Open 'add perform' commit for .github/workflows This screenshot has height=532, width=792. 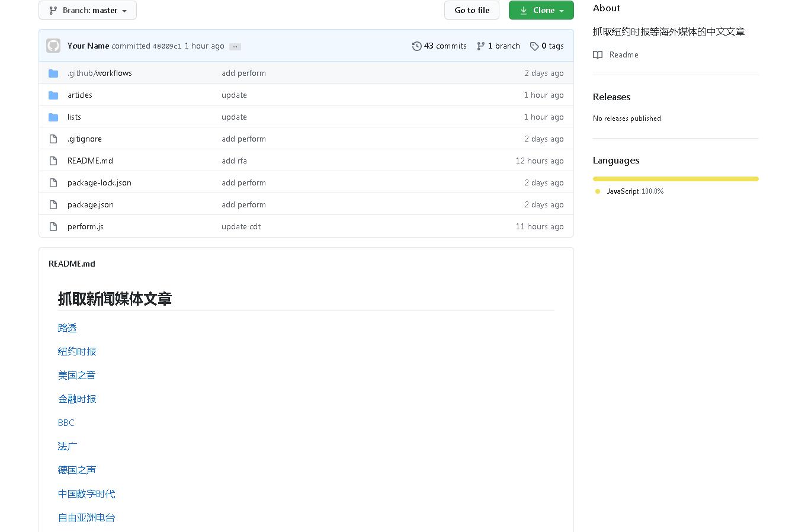click(x=243, y=73)
